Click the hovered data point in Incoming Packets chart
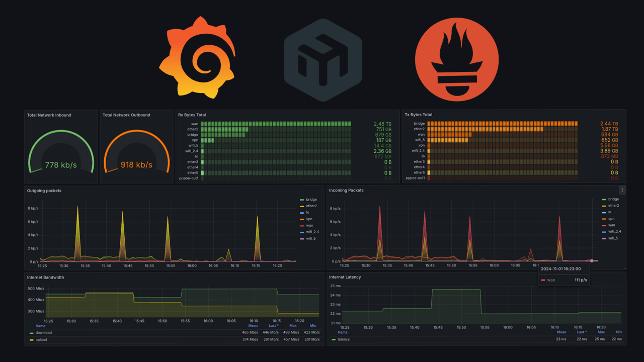The height and width of the screenshot is (362, 644). pos(592,260)
